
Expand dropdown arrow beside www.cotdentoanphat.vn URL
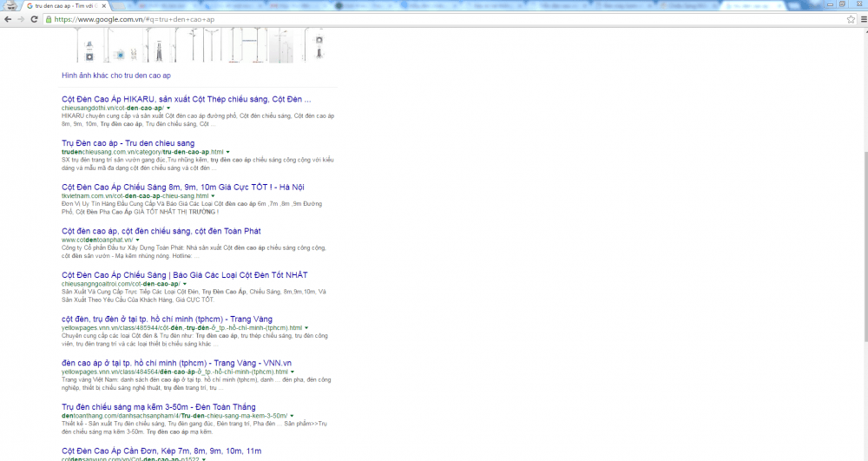pyautogui.click(x=137, y=240)
